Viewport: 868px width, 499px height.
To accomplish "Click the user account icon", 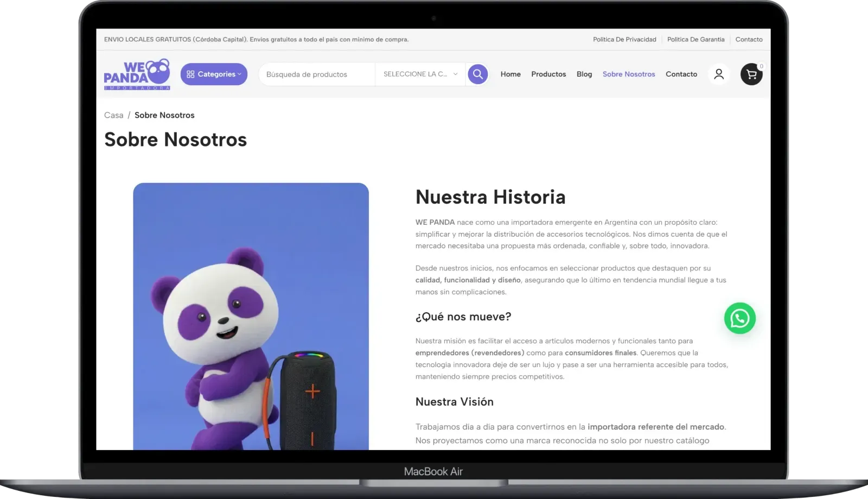I will pos(719,74).
